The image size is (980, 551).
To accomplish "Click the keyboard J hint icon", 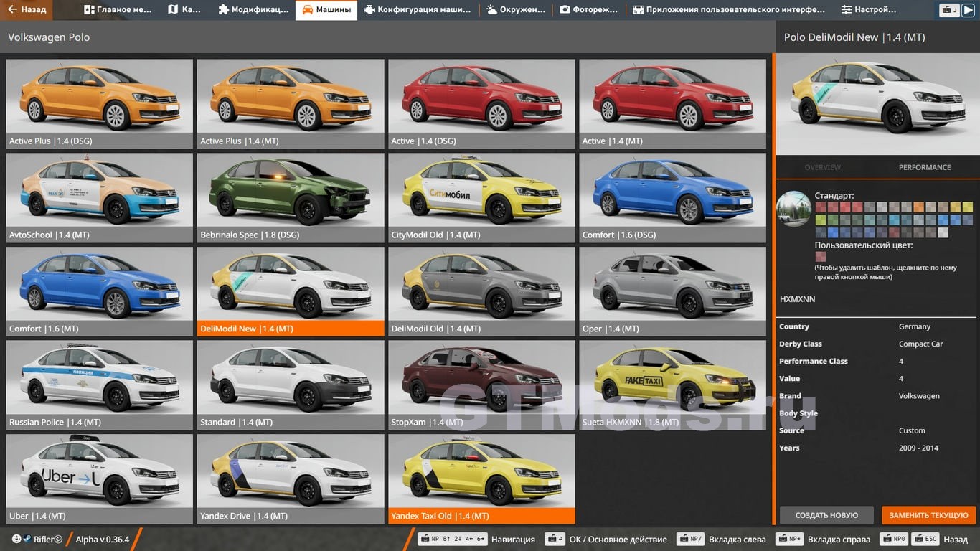I will pyautogui.click(x=948, y=10).
